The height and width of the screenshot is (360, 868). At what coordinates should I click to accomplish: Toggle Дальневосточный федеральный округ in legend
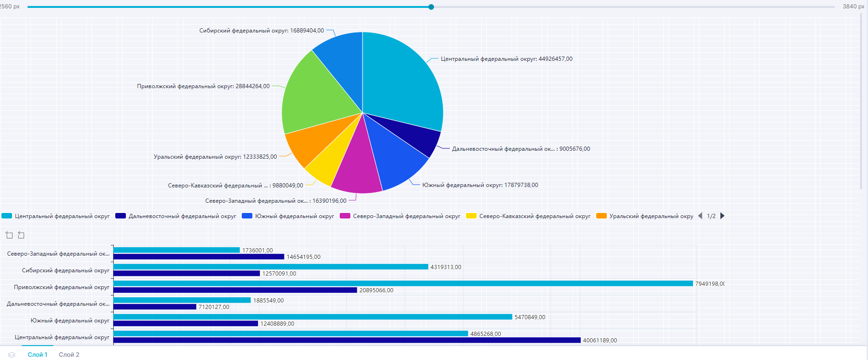coord(175,216)
